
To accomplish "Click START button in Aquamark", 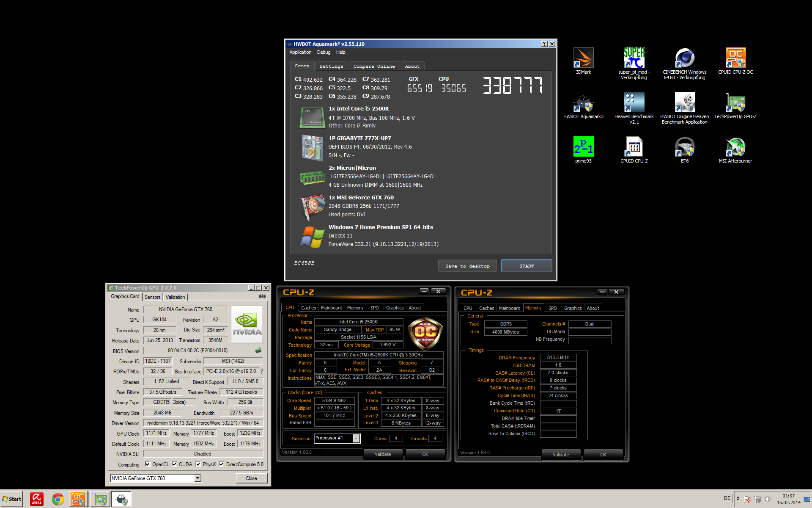I will click(x=527, y=266).
